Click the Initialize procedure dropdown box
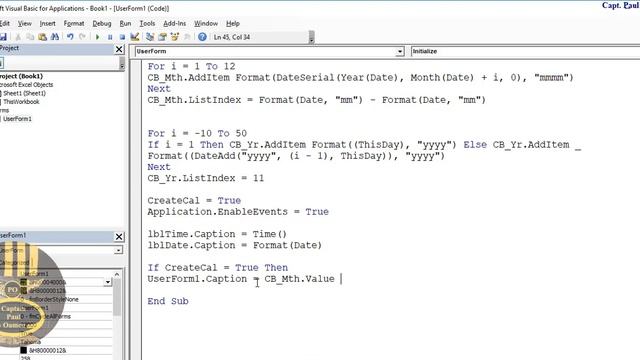Viewport: 640px width, 360px height. [525, 51]
